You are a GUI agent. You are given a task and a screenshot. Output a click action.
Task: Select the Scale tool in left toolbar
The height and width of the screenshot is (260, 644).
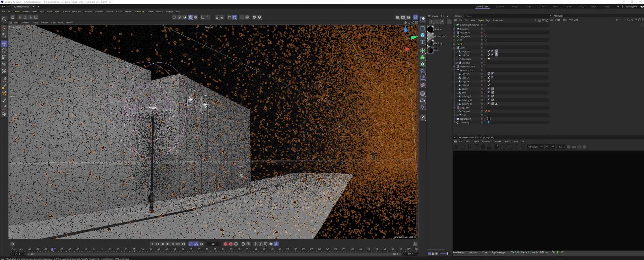click(4, 57)
